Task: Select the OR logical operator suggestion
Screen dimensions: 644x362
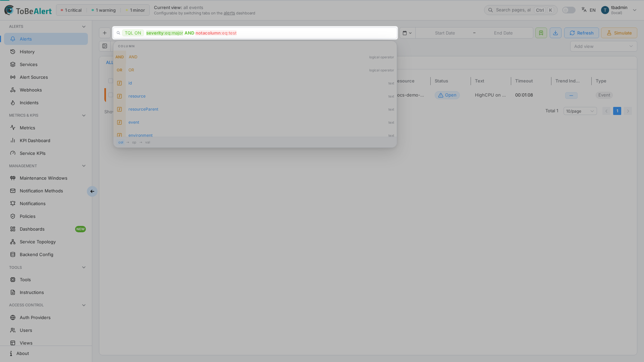Action: click(x=255, y=70)
